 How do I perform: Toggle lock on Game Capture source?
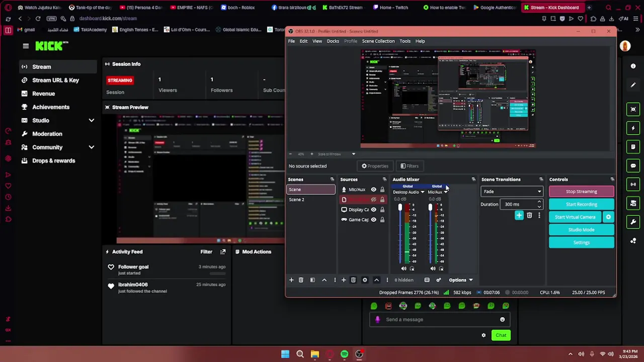pyautogui.click(x=382, y=220)
